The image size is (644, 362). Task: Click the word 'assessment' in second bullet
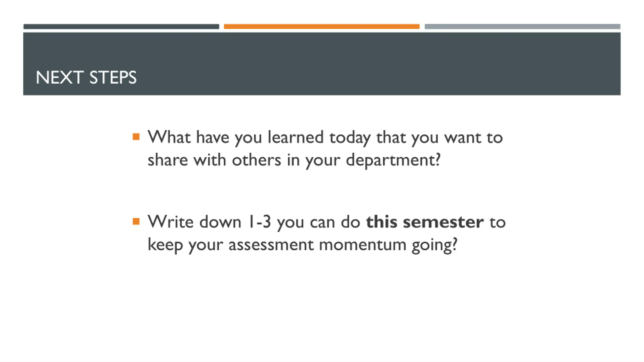tap(271, 245)
